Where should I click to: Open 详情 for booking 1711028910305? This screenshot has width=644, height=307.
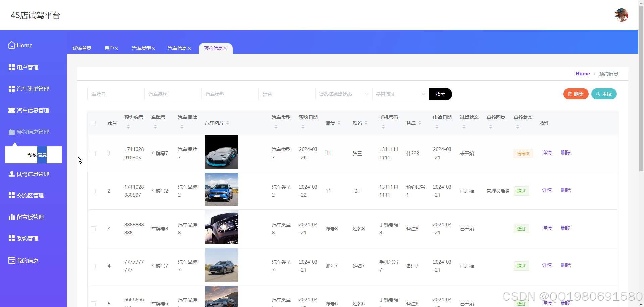(547, 152)
